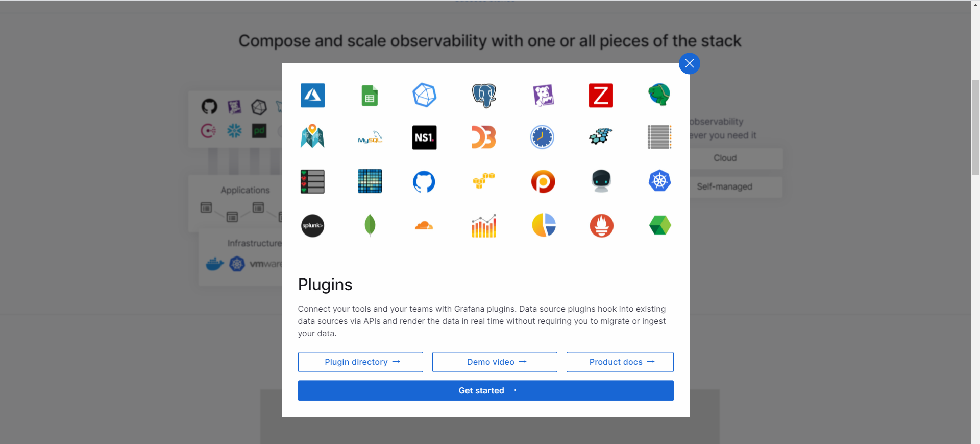
Task: Click the red Zabbix Z icon
Action: point(601,96)
